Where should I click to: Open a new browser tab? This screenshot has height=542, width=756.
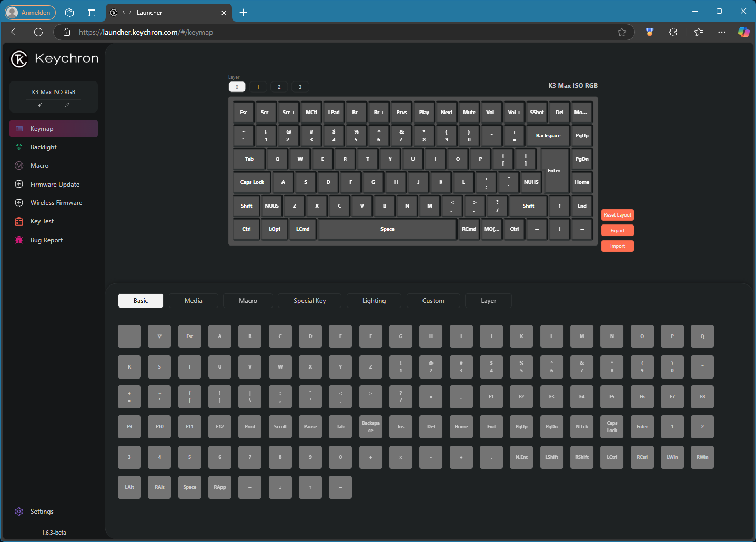[243, 13]
